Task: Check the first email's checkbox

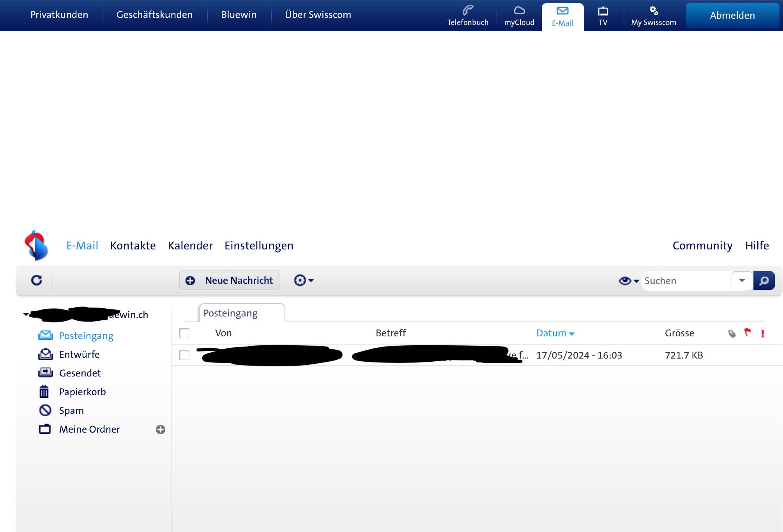Action: tap(184, 355)
